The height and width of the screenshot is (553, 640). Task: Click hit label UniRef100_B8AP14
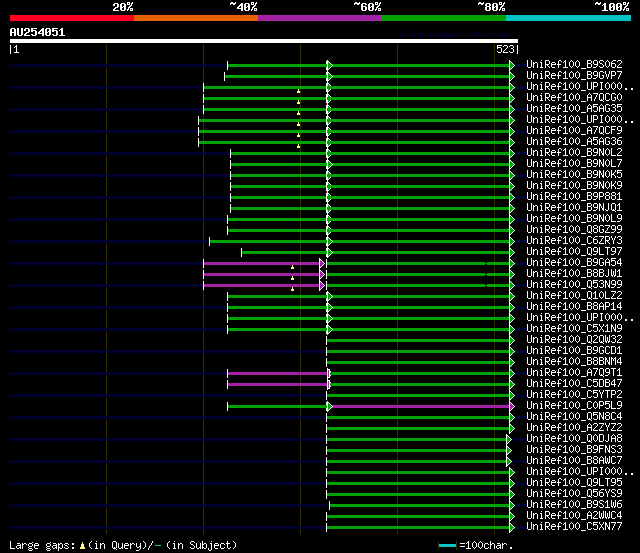574,307
